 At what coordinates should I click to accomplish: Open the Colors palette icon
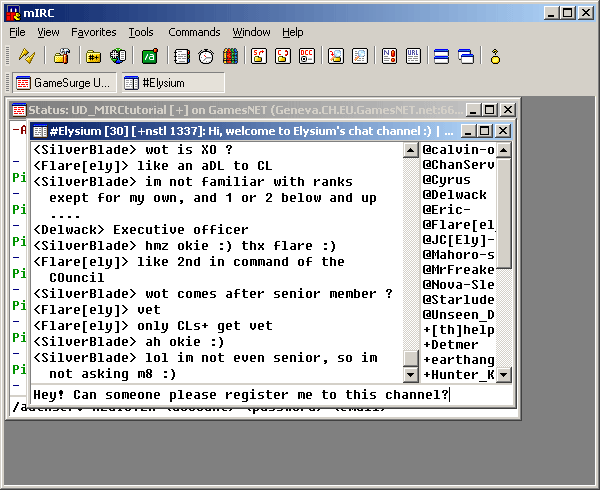230,56
